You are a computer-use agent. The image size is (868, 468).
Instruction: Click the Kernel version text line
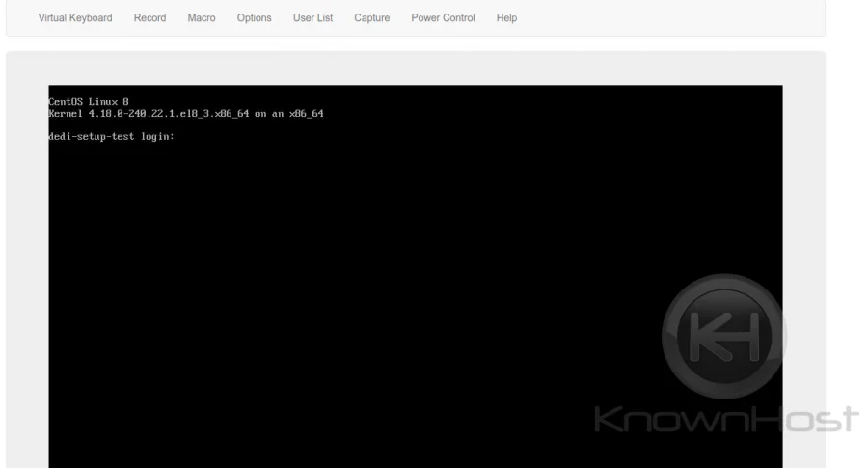(x=185, y=113)
